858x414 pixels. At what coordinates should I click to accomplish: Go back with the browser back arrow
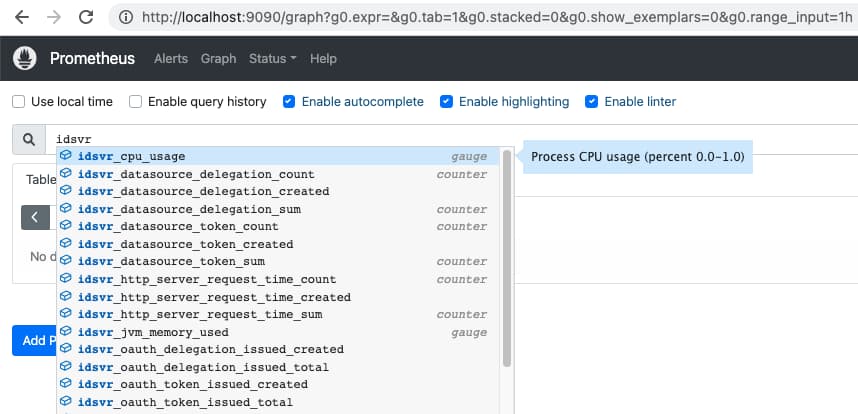click(x=22, y=18)
